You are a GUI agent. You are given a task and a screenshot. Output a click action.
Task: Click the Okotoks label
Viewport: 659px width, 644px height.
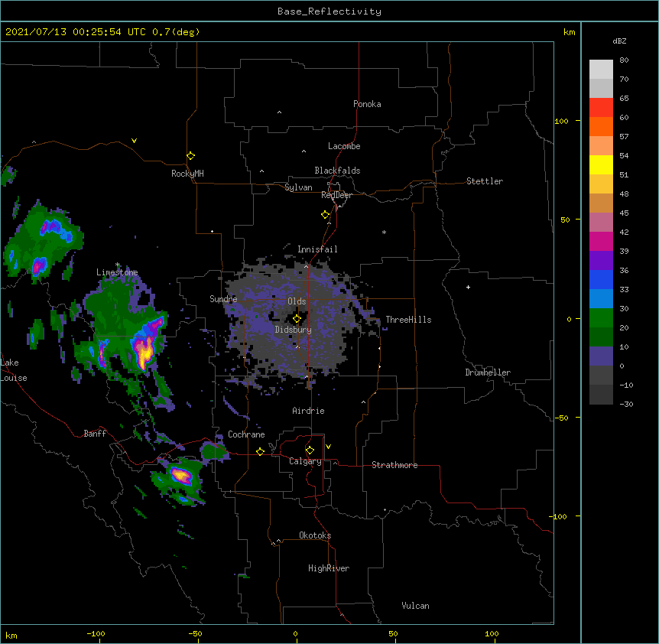[315, 535]
